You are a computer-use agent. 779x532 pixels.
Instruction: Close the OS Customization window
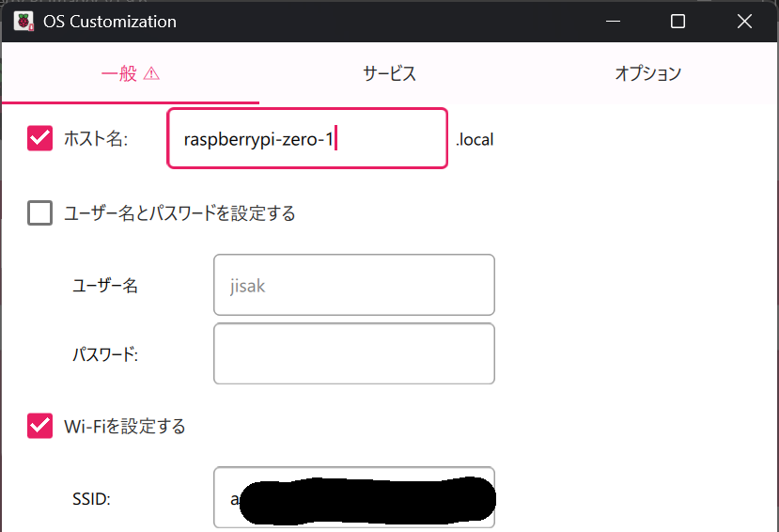[744, 22]
